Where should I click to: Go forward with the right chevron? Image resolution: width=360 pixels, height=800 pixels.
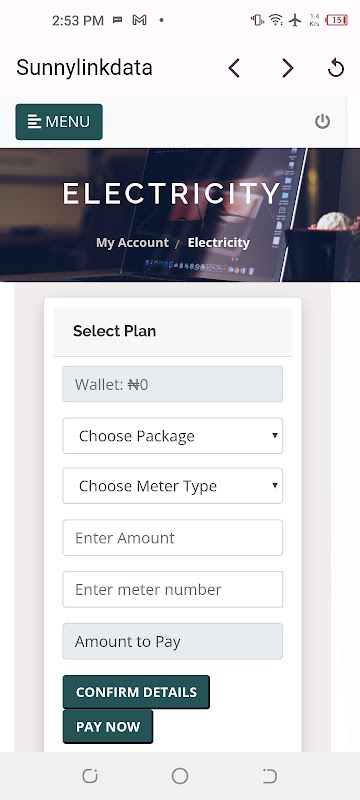pyautogui.click(x=288, y=68)
